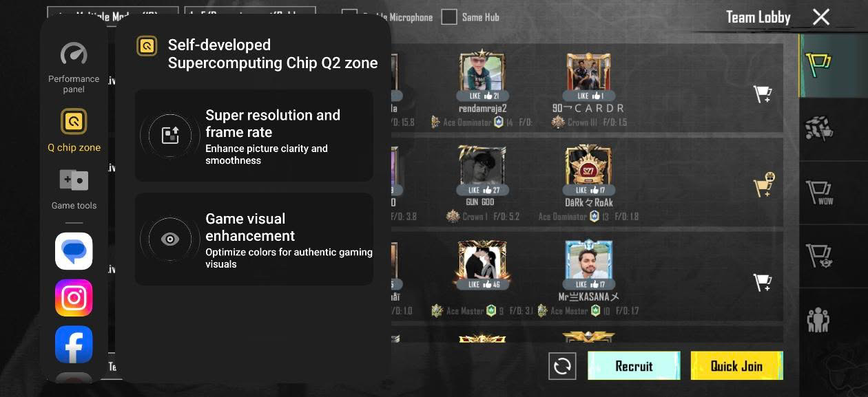The height and width of the screenshot is (397, 868).
Task: Tap the refresh team list icon
Action: [562, 366]
